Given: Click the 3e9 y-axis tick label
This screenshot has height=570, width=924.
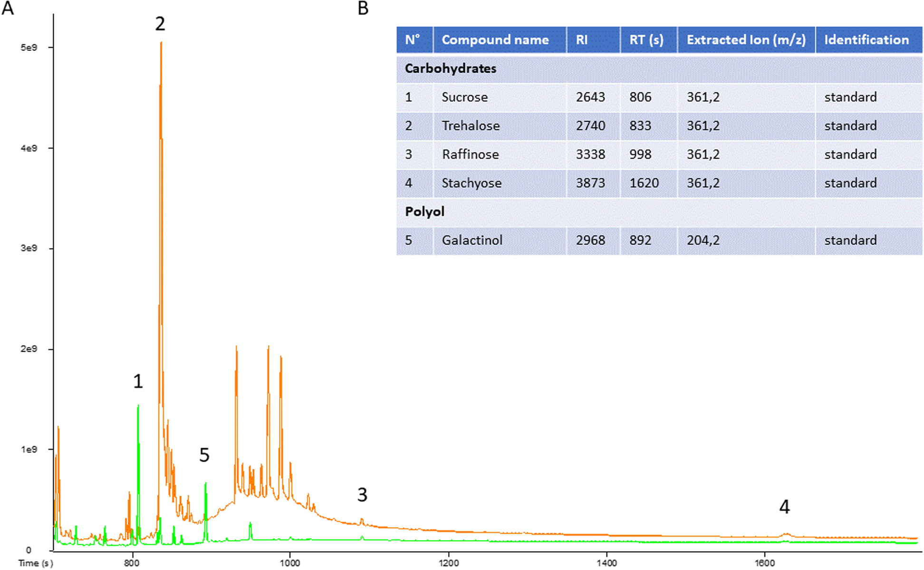Looking at the screenshot, I should (x=29, y=248).
